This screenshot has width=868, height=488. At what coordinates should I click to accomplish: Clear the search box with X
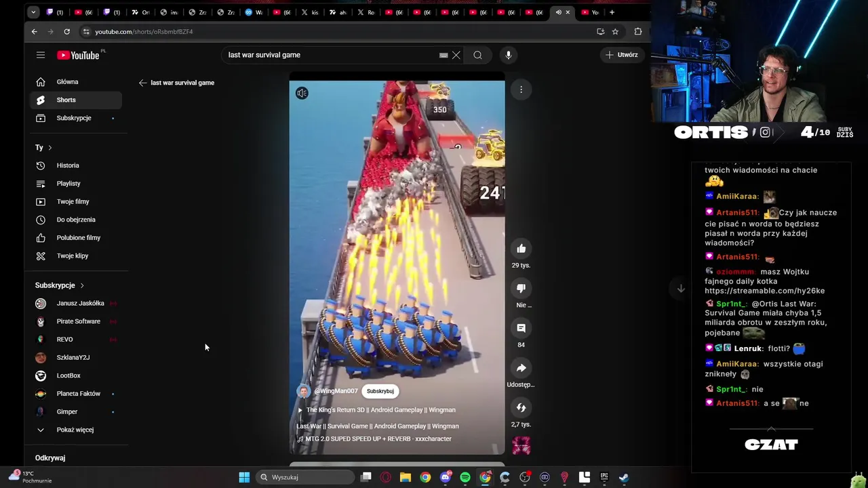pos(456,55)
